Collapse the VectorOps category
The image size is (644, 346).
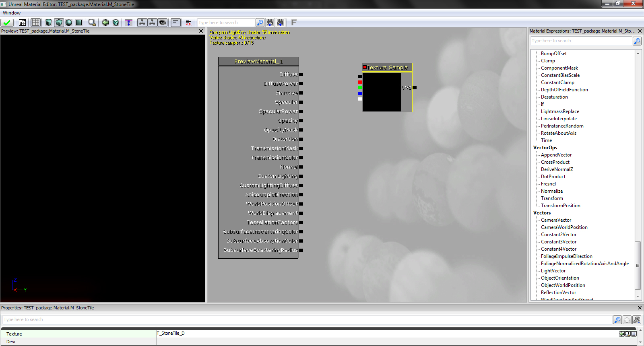[545, 148]
